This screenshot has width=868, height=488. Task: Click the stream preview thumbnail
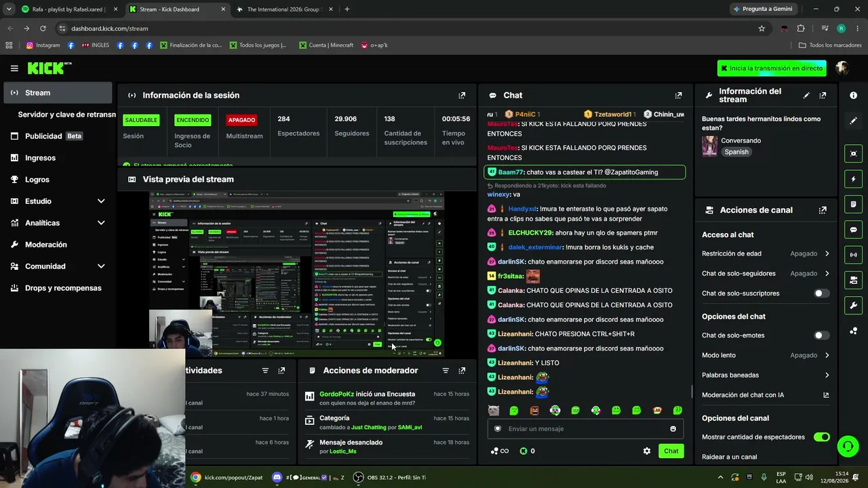[x=296, y=274]
